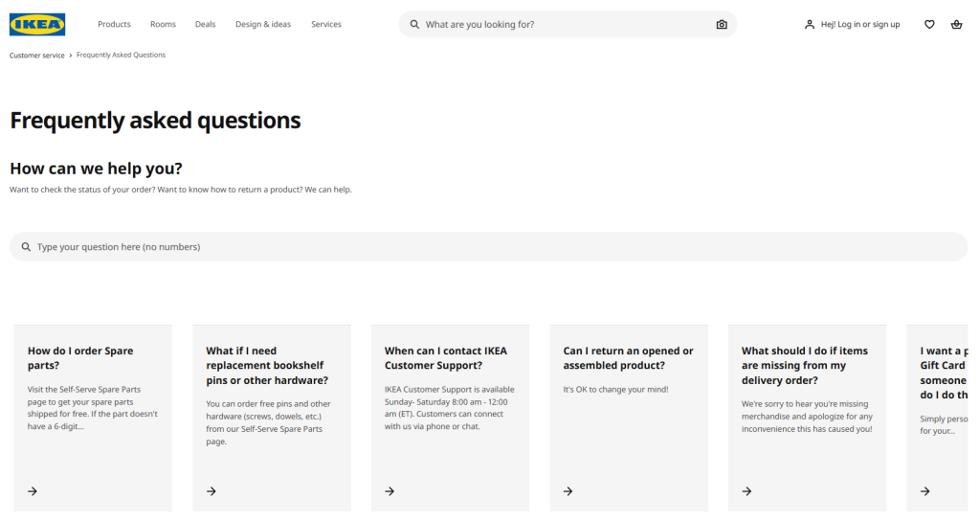Open the Products menu
Screen dimensions: 980x521
[x=114, y=24]
